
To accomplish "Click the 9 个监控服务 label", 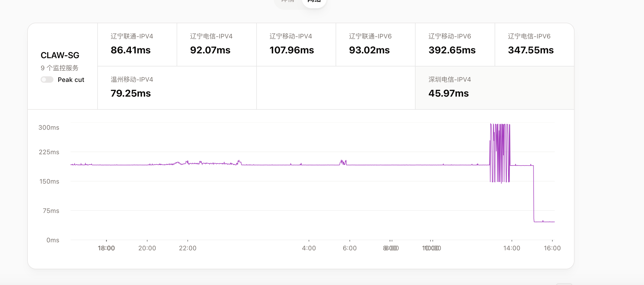I will pos(59,68).
